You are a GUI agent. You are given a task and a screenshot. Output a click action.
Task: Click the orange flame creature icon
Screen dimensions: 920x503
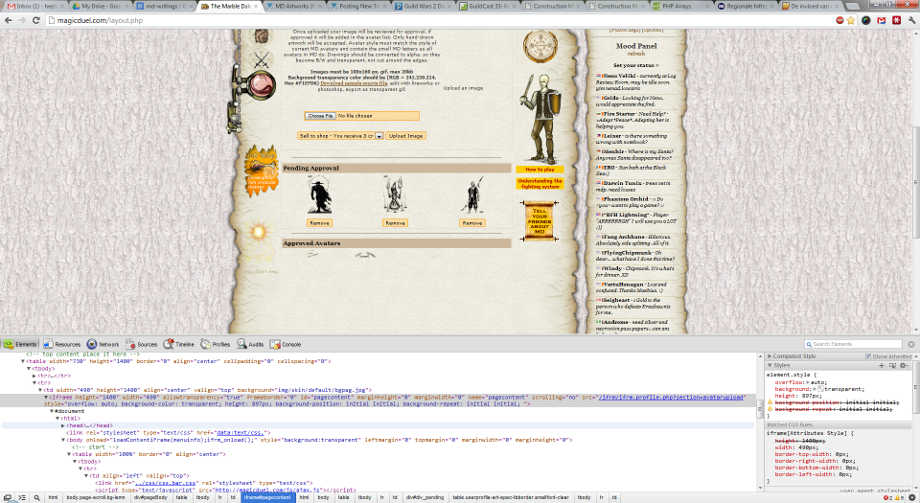(261, 170)
